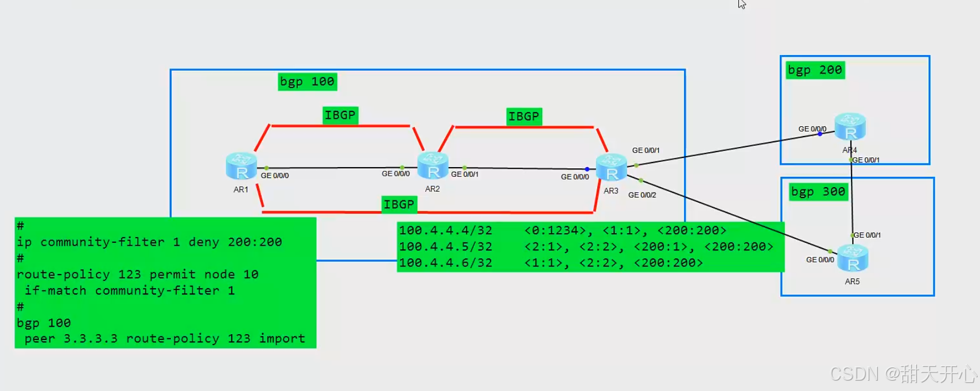Click AR4's GE 0/0/1 port label
The height and width of the screenshot is (391, 980).
tap(866, 160)
